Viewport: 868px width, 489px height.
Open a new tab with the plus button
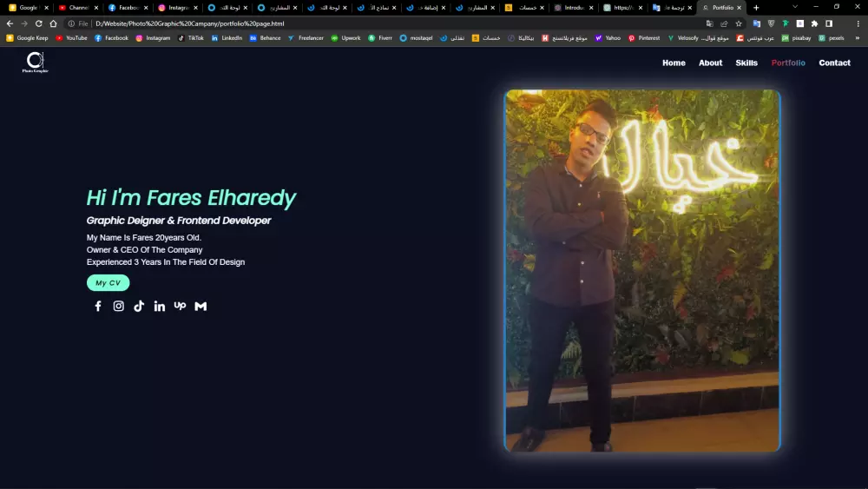pos(756,8)
